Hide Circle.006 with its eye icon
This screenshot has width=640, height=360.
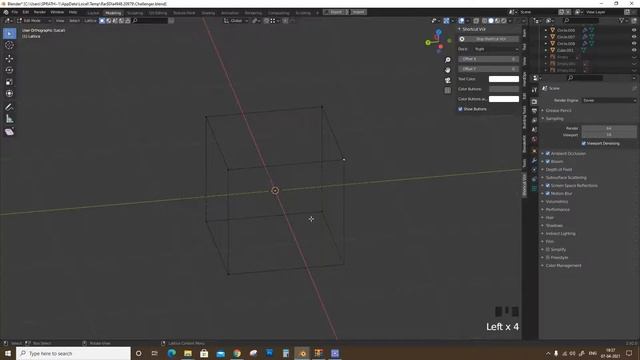tap(634, 30)
